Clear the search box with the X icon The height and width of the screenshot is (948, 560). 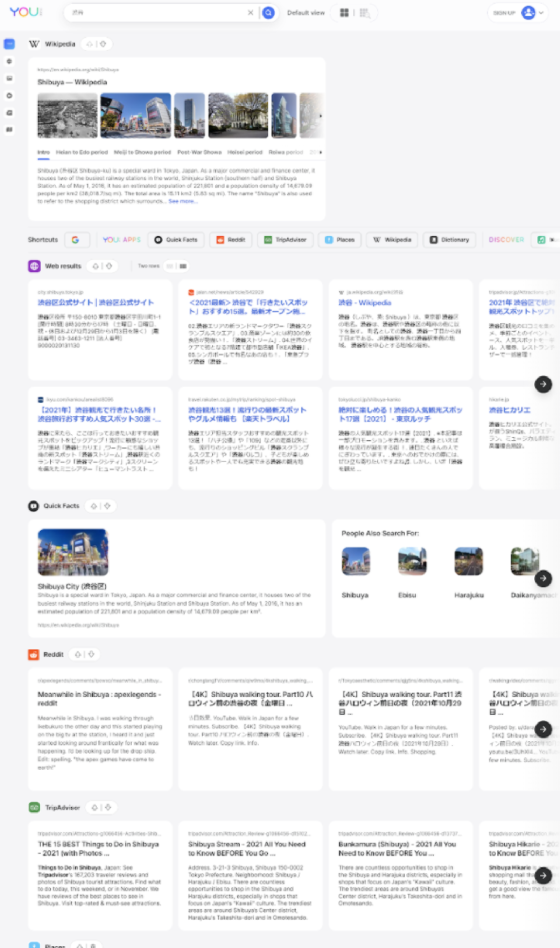(250, 13)
